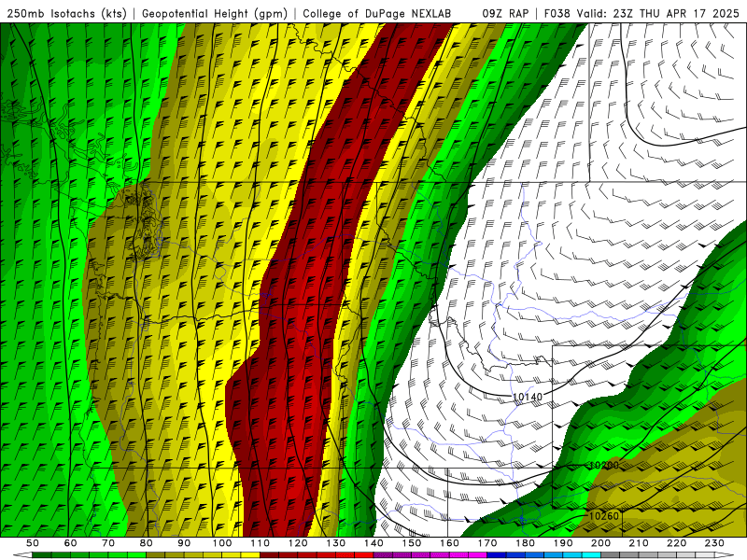Select the 230 value on the color scale

714,543
